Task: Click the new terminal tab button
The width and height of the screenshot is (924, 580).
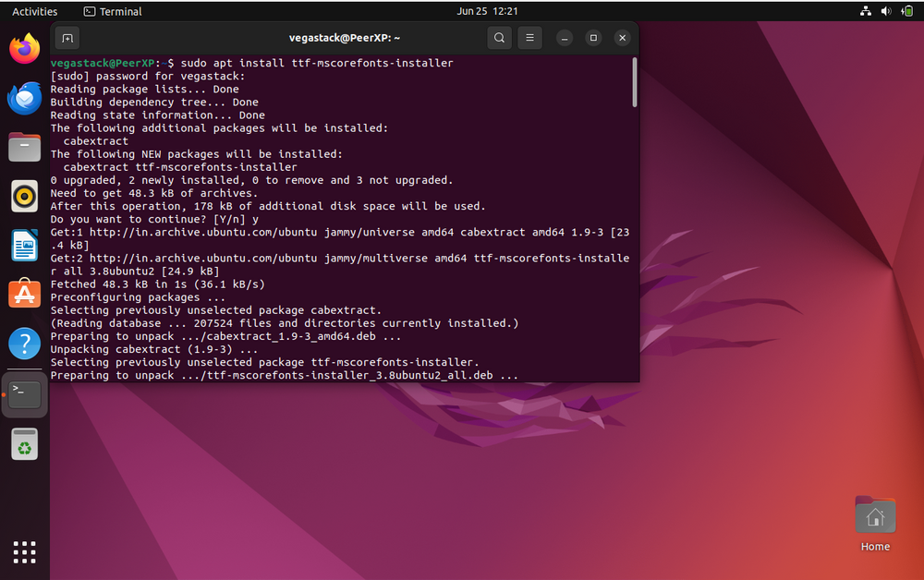Action: tap(67, 38)
